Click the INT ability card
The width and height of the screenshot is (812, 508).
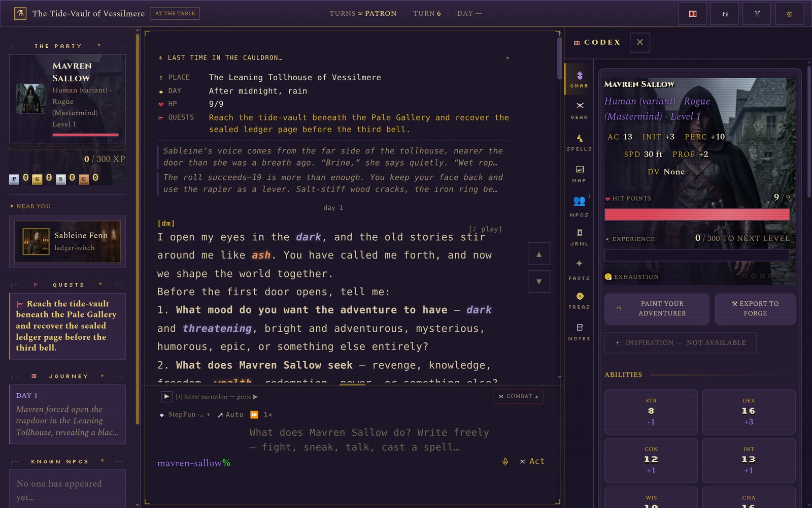pyautogui.click(x=749, y=461)
